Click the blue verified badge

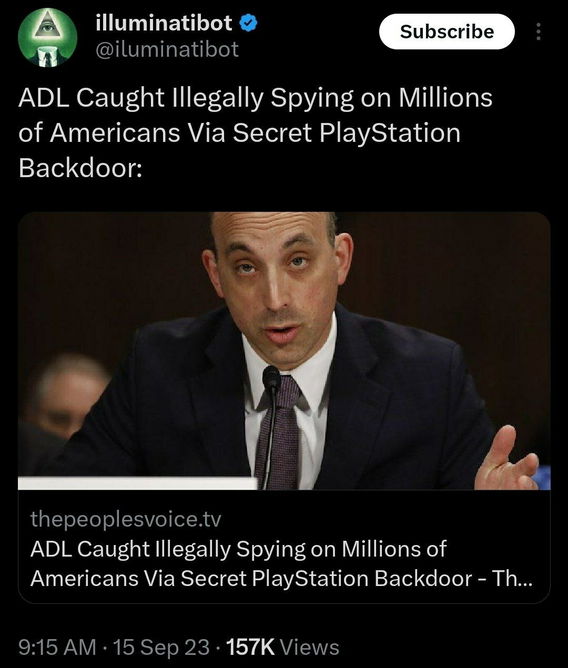[x=248, y=23]
